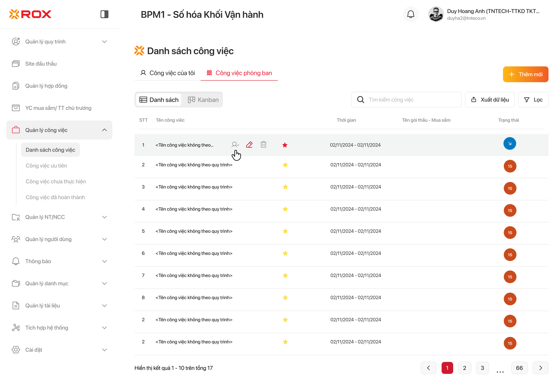The height and width of the screenshot is (392, 558).
Task: Click the Thêm mới button
Action: (x=525, y=74)
